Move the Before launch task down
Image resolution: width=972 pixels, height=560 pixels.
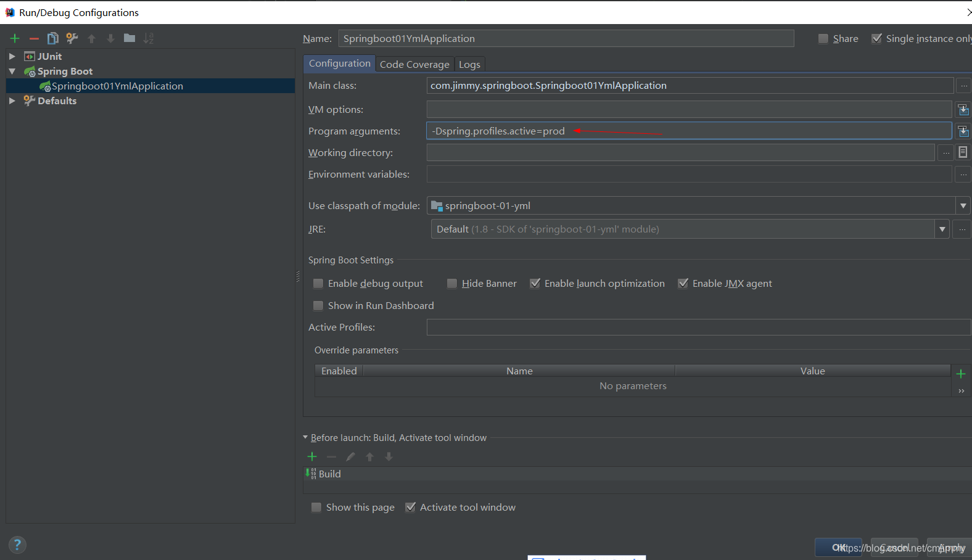tap(389, 456)
